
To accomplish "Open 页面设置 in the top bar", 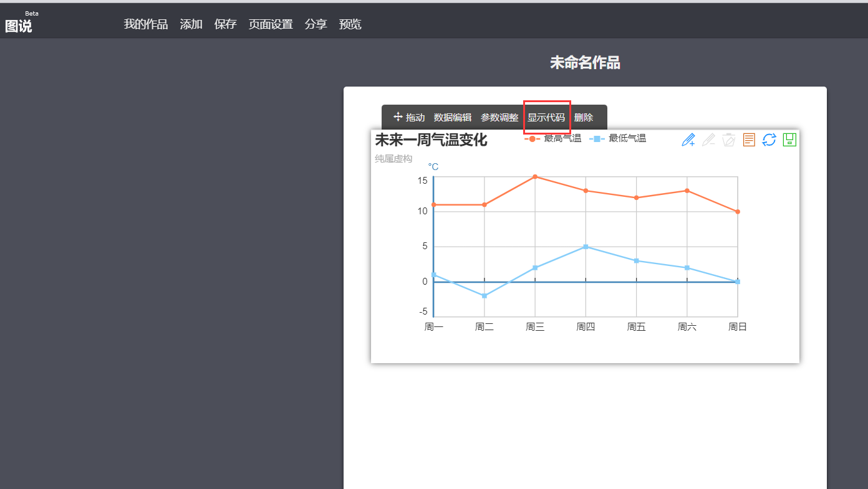I will click(271, 24).
